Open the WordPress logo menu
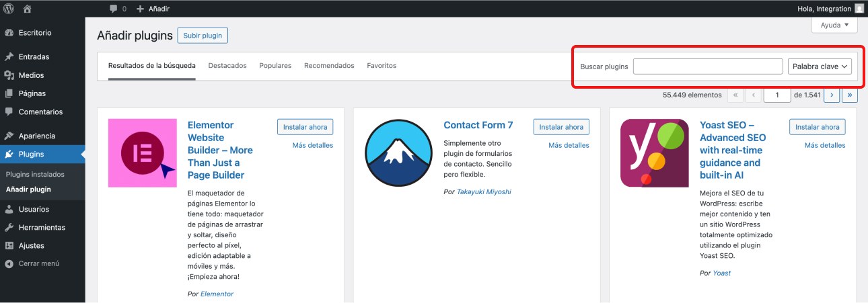The width and height of the screenshot is (868, 303). tap(9, 9)
